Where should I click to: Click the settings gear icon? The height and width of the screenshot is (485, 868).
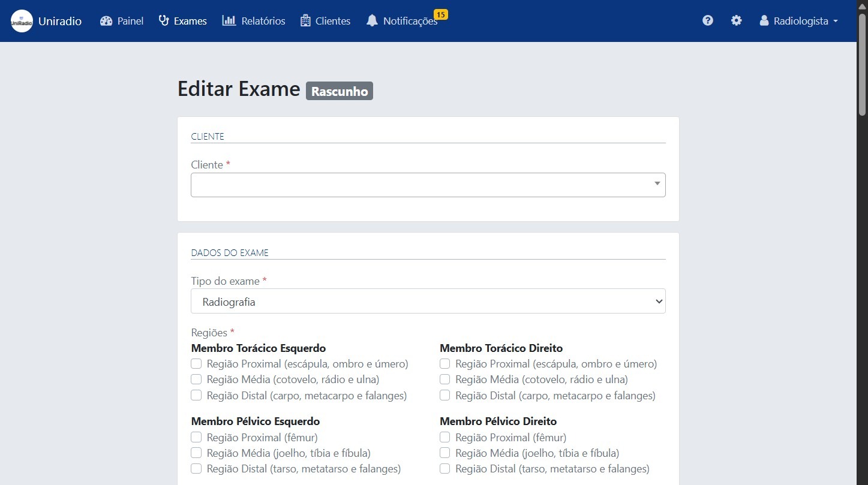(x=737, y=20)
